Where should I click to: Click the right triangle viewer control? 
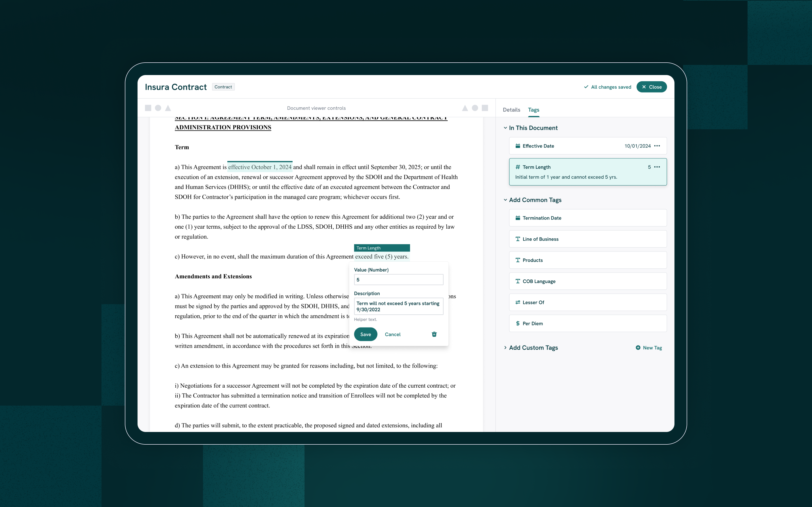pyautogui.click(x=465, y=108)
